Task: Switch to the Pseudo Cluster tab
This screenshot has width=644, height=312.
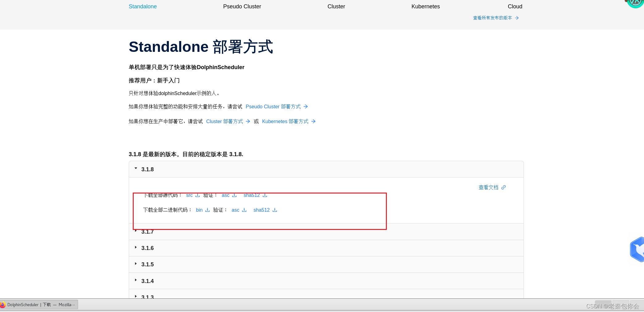Action: click(x=242, y=6)
